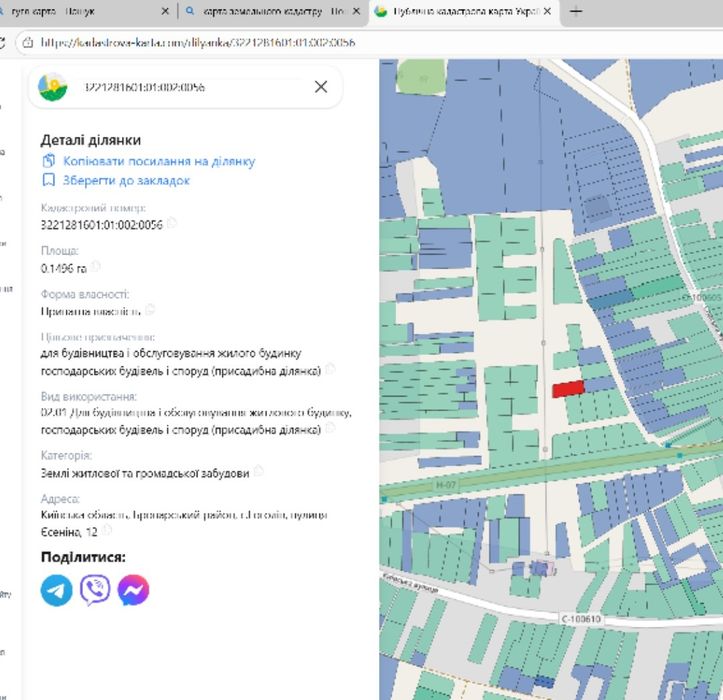Copy the purpose designation text
The height and width of the screenshot is (700, 723).
point(331,369)
